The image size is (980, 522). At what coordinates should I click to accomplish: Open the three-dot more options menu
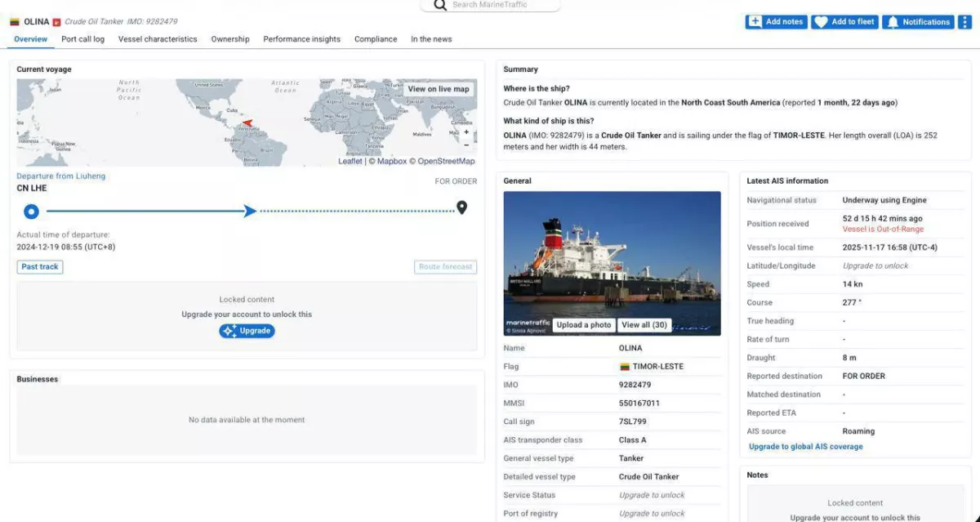pos(964,22)
